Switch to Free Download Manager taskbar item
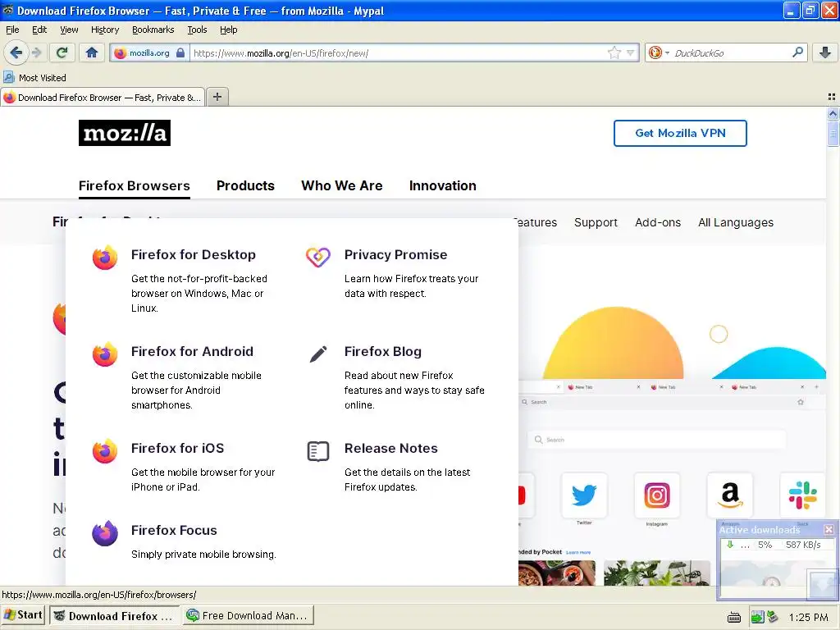The height and width of the screenshot is (630, 840). [x=248, y=615]
